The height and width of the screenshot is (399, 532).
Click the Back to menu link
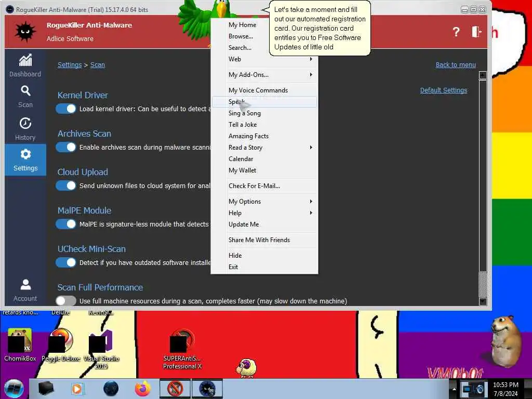456,64
